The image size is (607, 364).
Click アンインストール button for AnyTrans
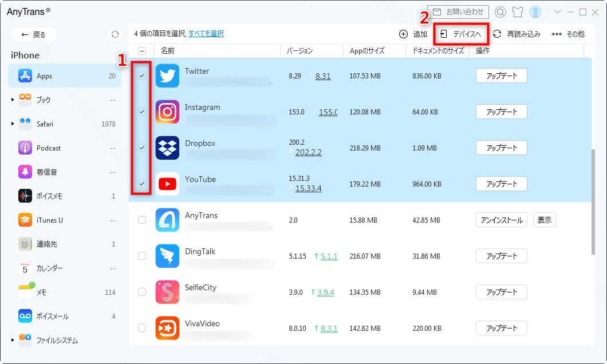(501, 220)
